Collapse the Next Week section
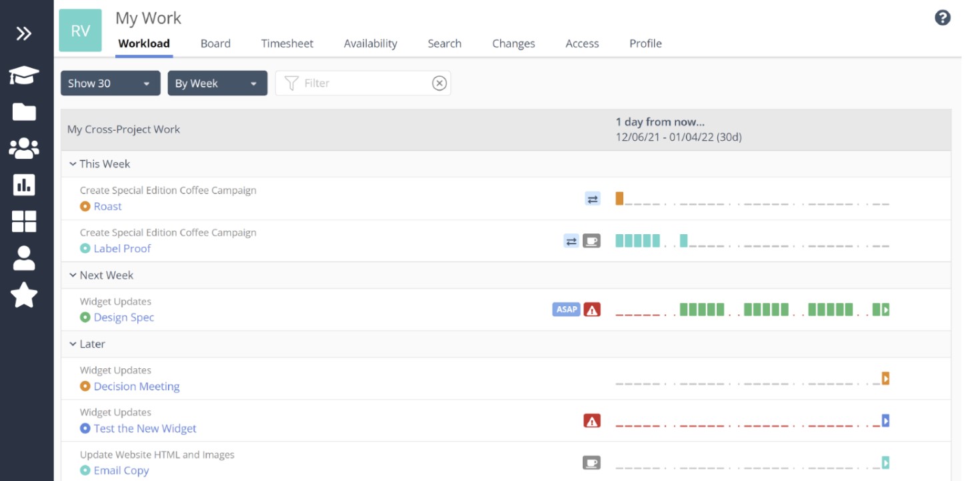Viewport: 980px width, 481px height. 72,275
